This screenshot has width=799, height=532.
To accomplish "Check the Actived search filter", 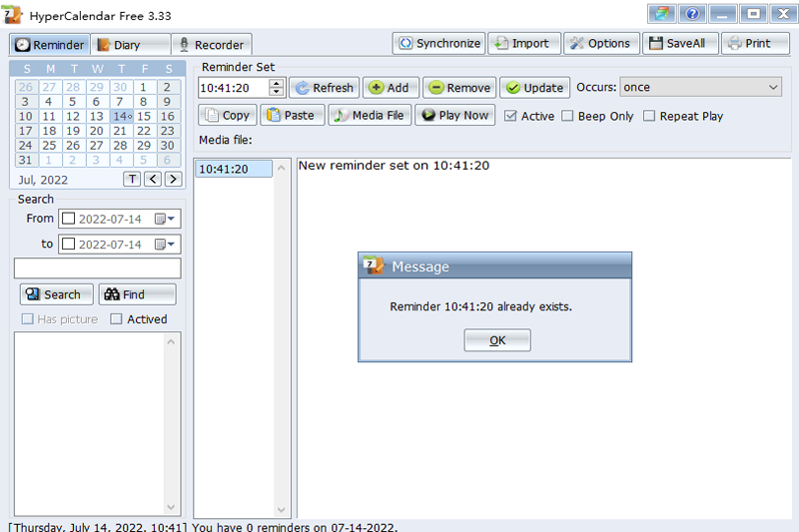I will (116, 319).
